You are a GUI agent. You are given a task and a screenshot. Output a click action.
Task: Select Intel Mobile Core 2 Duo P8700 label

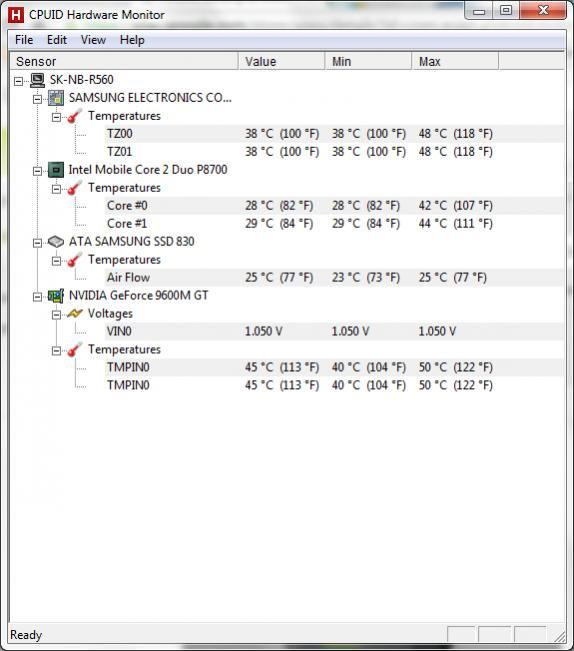click(x=148, y=169)
